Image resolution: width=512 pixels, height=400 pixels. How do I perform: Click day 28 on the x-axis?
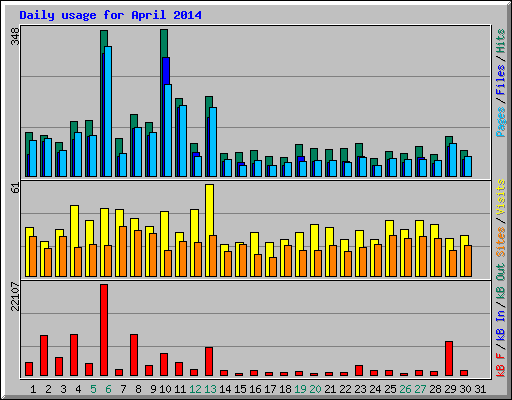435,389
